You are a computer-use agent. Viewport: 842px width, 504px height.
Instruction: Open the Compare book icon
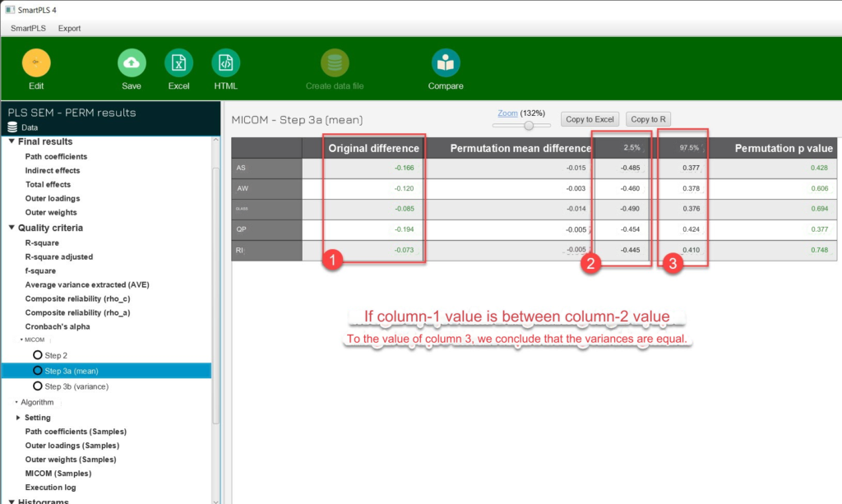[446, 63]
